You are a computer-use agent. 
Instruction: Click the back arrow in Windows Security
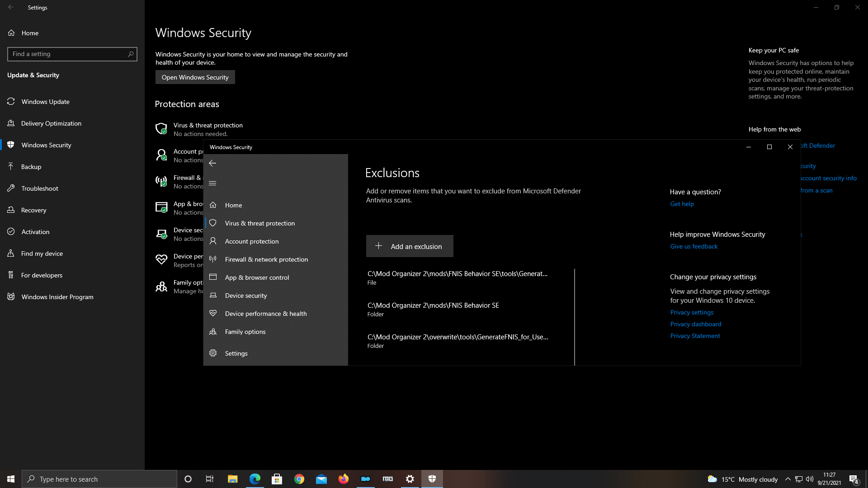212,163
